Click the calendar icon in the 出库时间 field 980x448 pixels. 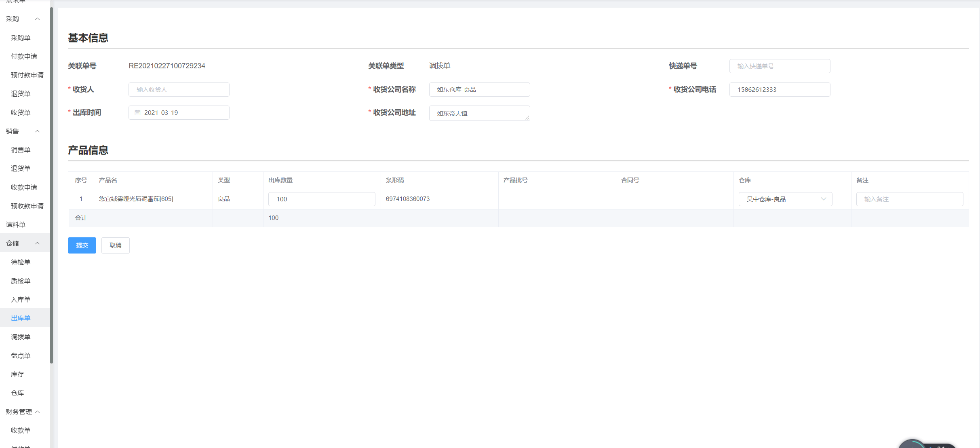(x=137, y=113)
